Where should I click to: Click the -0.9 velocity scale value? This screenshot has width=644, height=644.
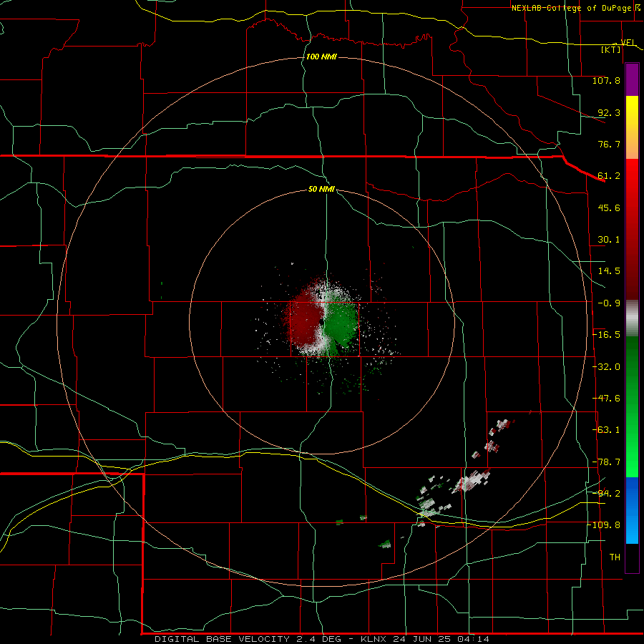tap(609, 303)
